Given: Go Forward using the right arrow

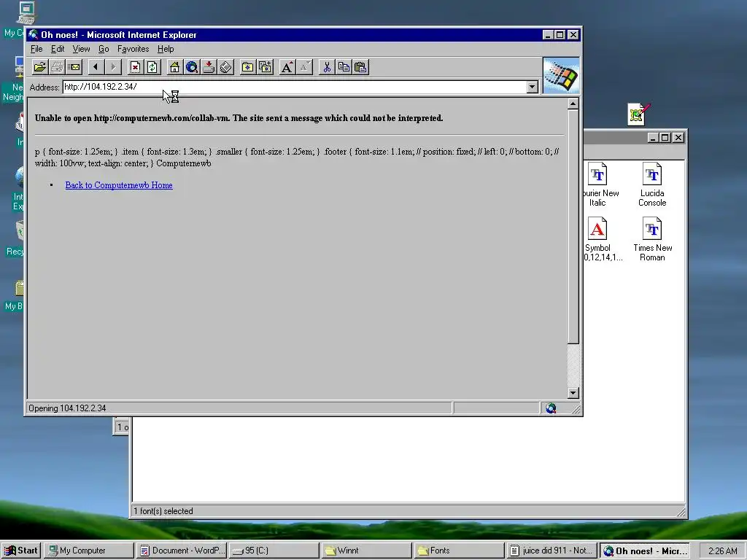Looking at the screenshot, I should click(113, 67).
